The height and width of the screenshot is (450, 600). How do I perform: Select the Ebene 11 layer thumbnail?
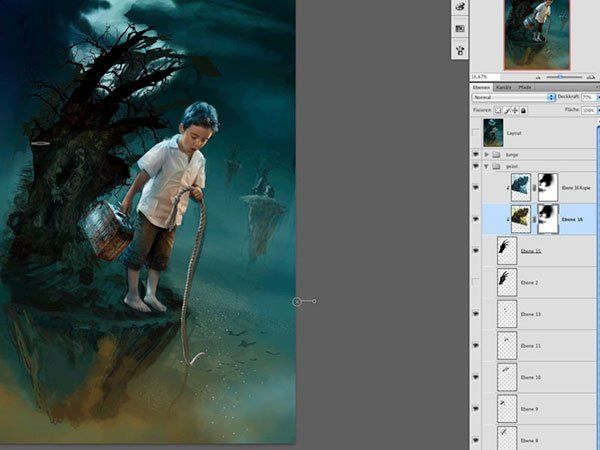pos(507,346)
